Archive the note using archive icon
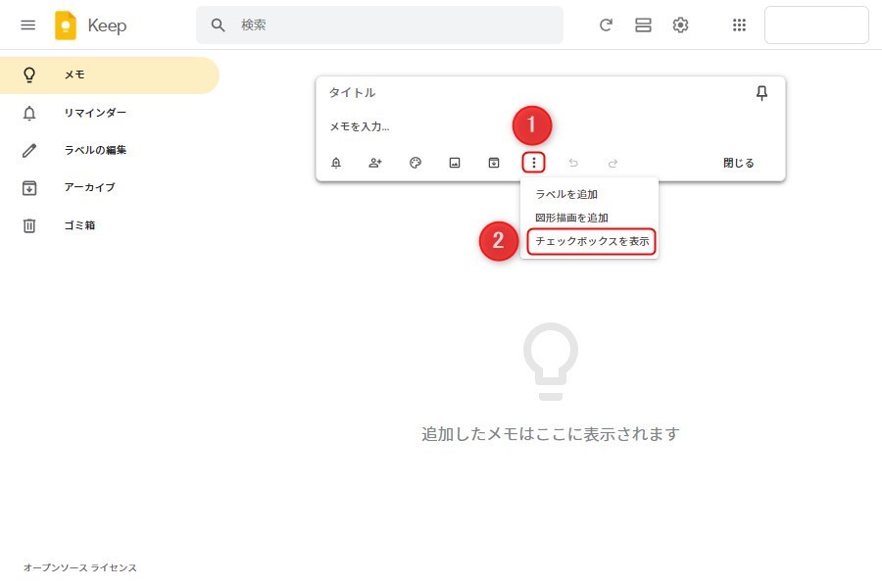 pos(494,163)
